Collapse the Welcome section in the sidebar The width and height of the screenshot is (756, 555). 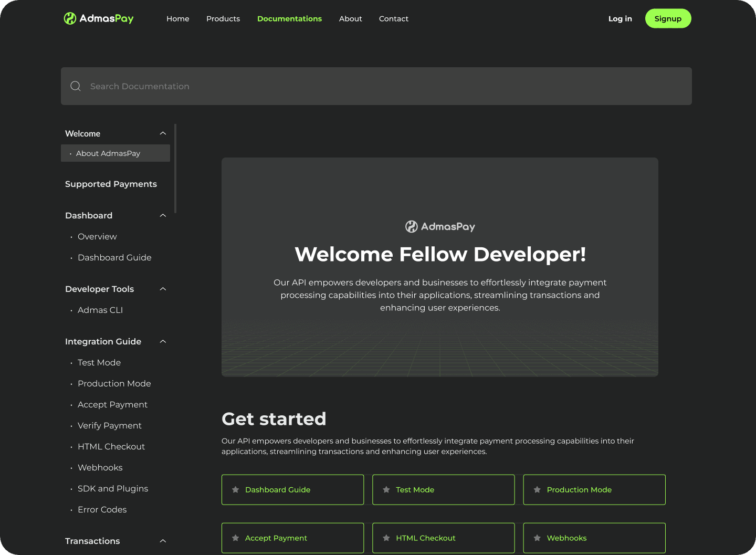[163, 133]
